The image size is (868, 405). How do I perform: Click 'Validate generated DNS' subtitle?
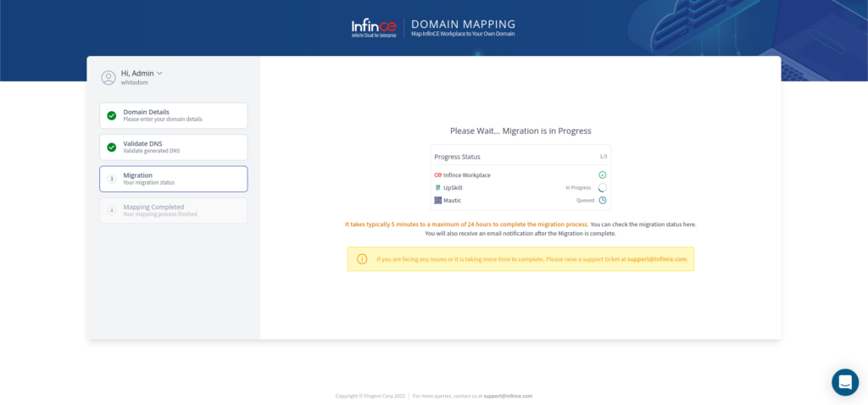click(x=152, y=151)
